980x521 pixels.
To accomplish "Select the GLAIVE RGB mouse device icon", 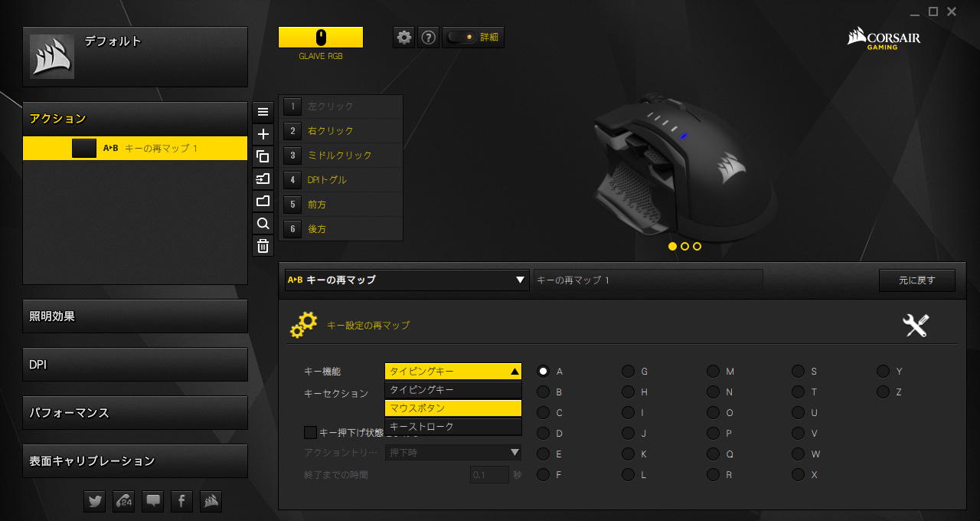I will pyautogui.click(x=321, y=37).
